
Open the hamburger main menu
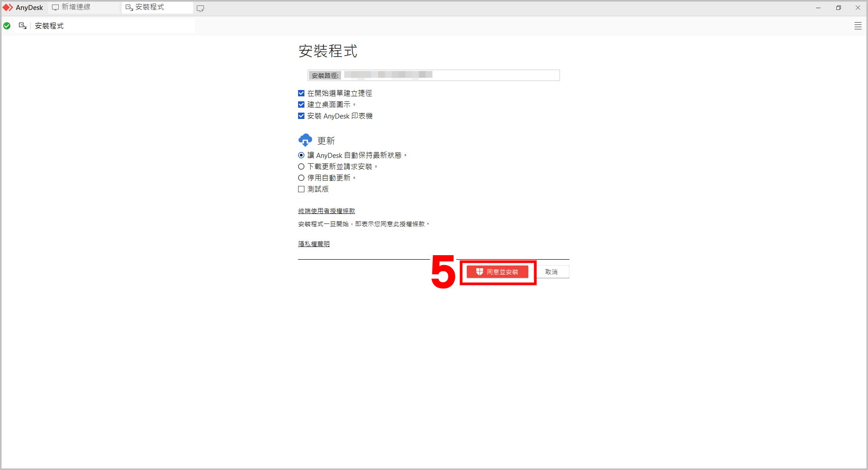[x=858, y=26]
